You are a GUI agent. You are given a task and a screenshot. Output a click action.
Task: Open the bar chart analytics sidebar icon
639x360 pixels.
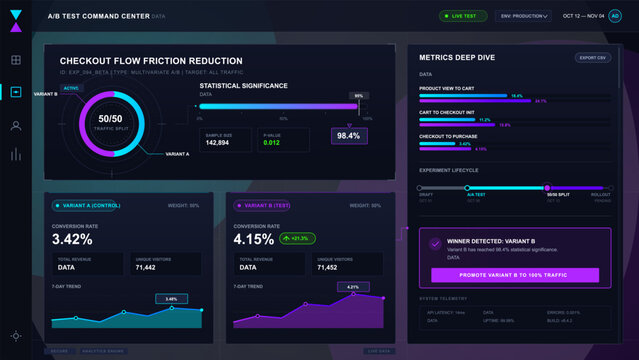(16, 154)
